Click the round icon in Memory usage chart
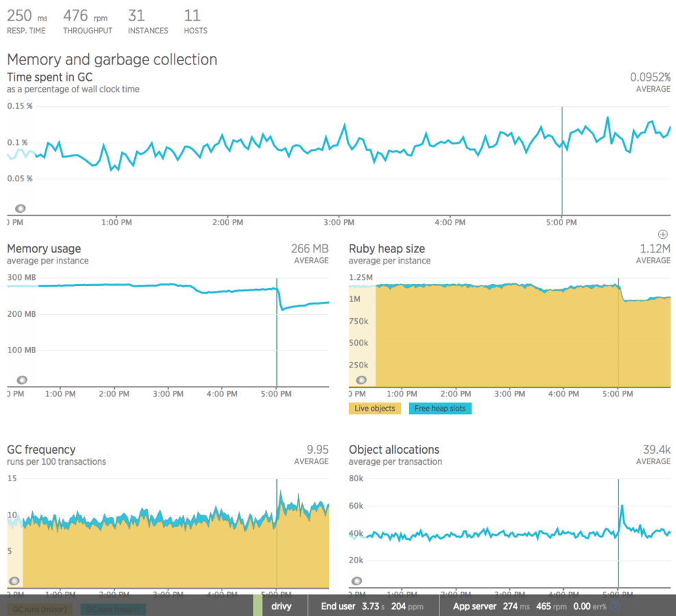The width and height of the screenshot is (676, 616). pyautogui.click(x=22, y=380)
